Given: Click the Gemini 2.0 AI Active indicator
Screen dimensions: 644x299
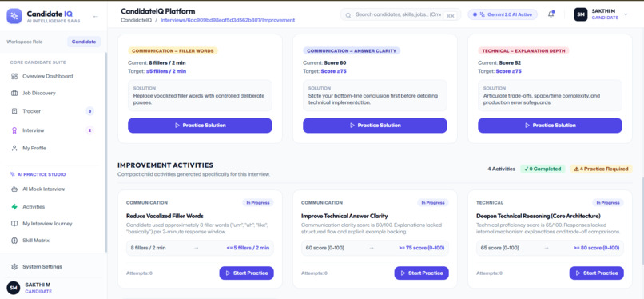Looking at the screenshot, I should coord(503,14).
